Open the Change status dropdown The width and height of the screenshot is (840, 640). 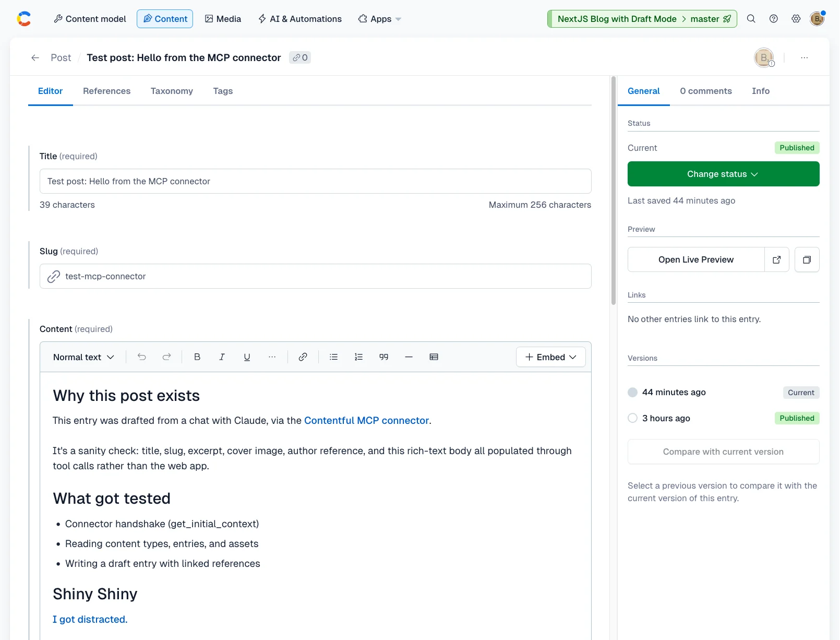coord(724,174)
